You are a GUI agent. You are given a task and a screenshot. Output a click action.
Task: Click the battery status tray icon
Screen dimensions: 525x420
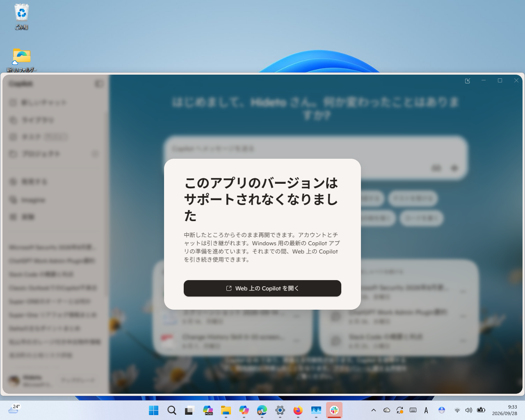[x=481, y=410]
